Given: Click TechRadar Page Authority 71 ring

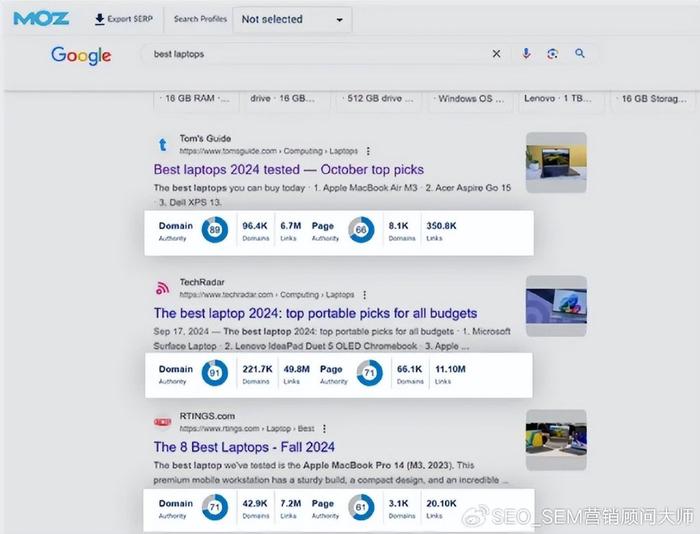Looking at the screenshot, I should [370, 373].
